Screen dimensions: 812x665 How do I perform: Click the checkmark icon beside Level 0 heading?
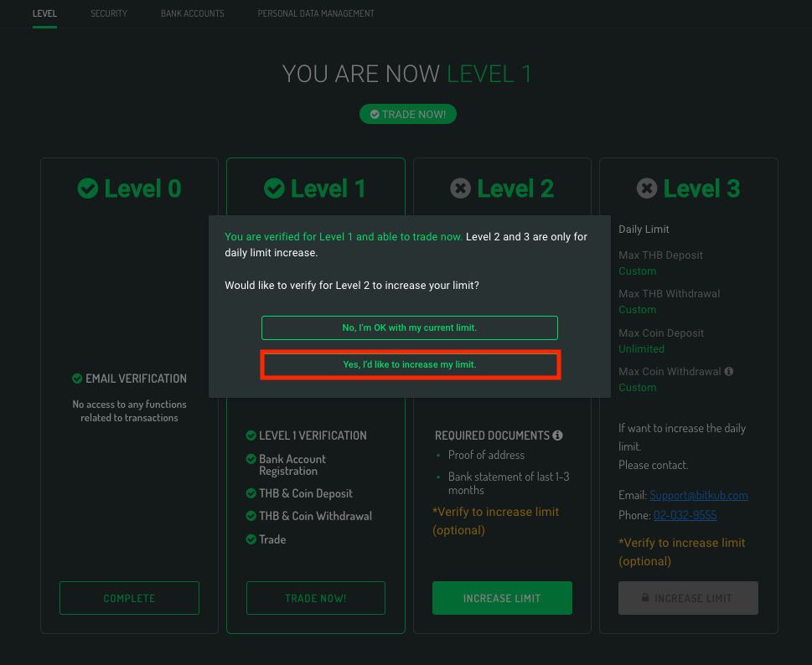(x=88, y=188)
